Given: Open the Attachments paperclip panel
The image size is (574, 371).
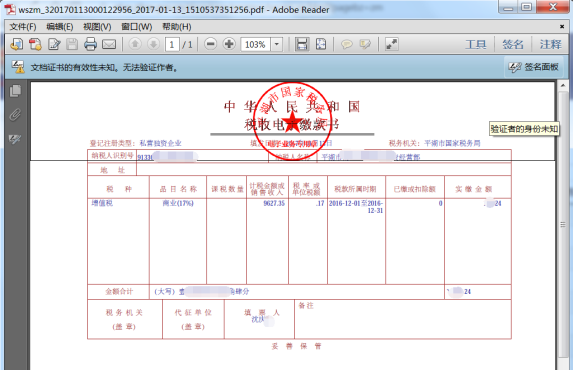Looking at the screenshot, I should (15, 115).
